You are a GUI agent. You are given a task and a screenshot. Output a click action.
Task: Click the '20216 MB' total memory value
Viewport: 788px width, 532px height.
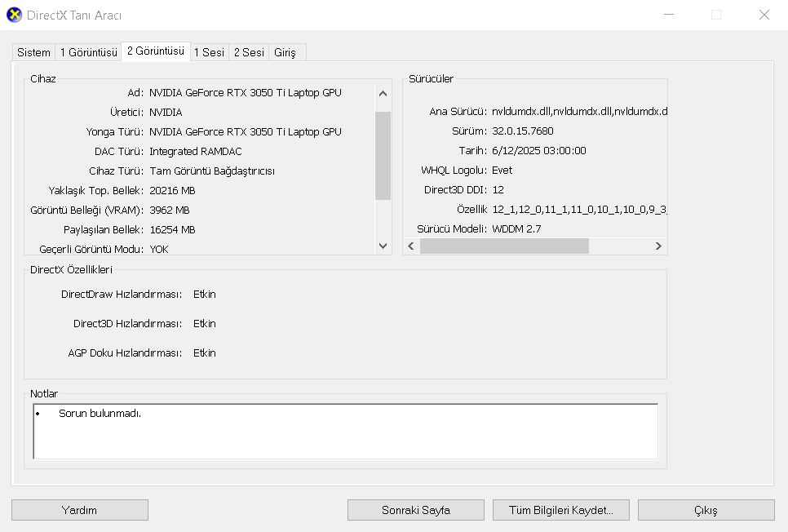click(x=172, y=191)
